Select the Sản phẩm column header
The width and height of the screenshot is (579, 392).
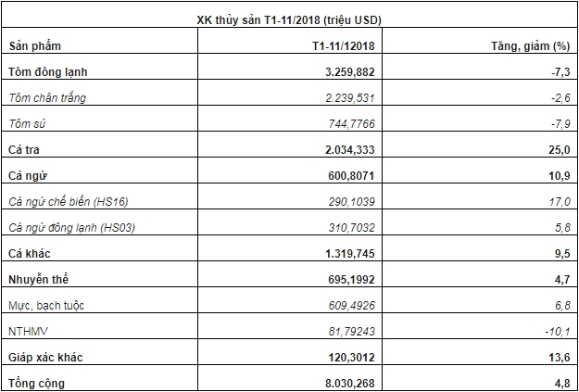[32, 44]
